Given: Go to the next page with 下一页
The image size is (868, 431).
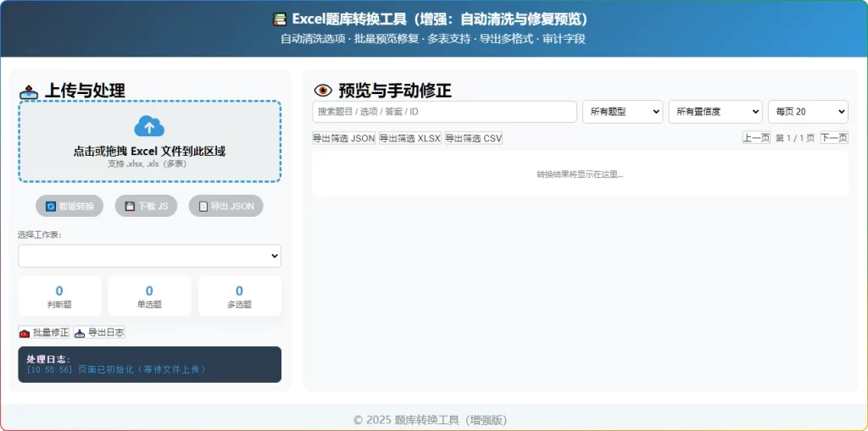Looking at the screenshot, I should 834,138.
